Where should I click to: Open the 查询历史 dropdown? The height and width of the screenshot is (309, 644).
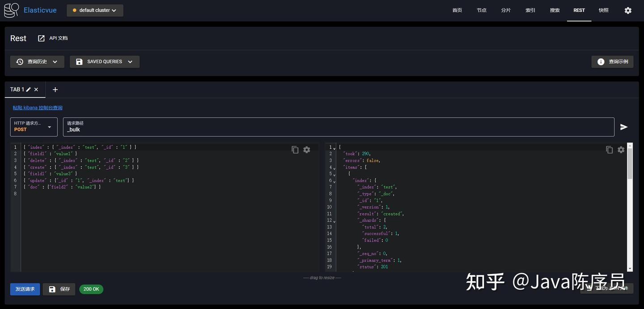(x=37, y=61)
